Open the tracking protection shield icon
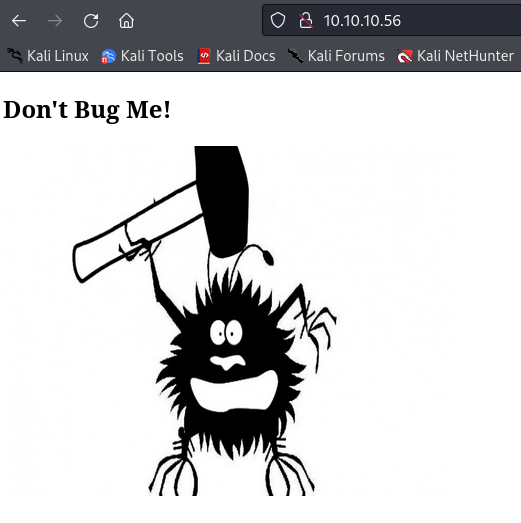Image resolution: width=521 pixels, height=523 pixels. click(x=278, y=20)
